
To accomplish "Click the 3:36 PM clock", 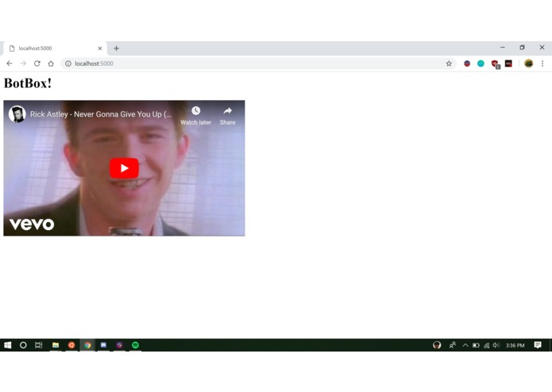I will (x=515, y=345).
